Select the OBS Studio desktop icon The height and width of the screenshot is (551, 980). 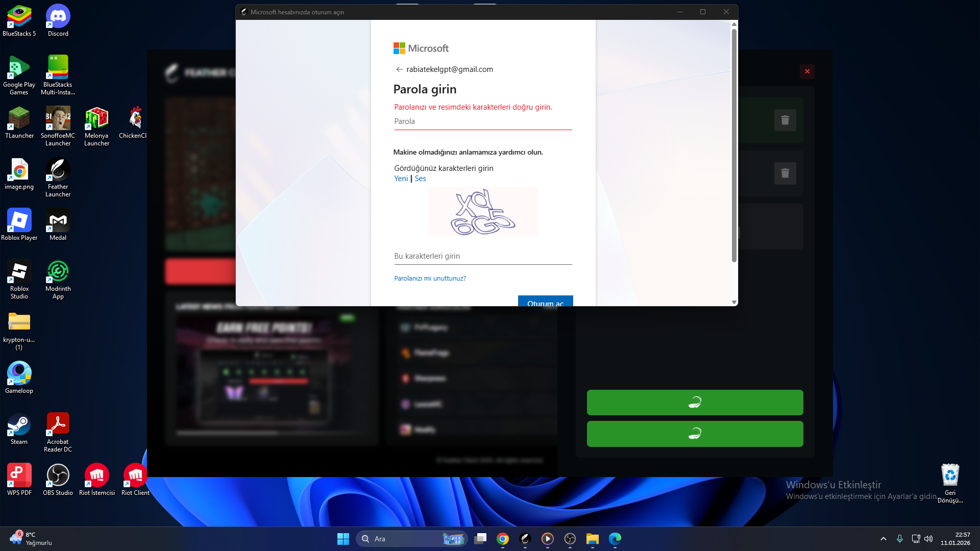tap(58, 480)
